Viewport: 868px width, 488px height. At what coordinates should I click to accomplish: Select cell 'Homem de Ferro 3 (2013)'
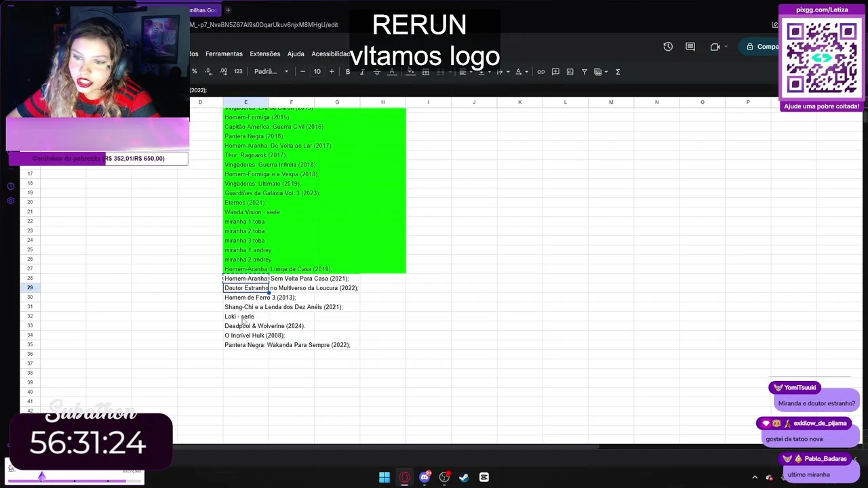pos(260,298)
